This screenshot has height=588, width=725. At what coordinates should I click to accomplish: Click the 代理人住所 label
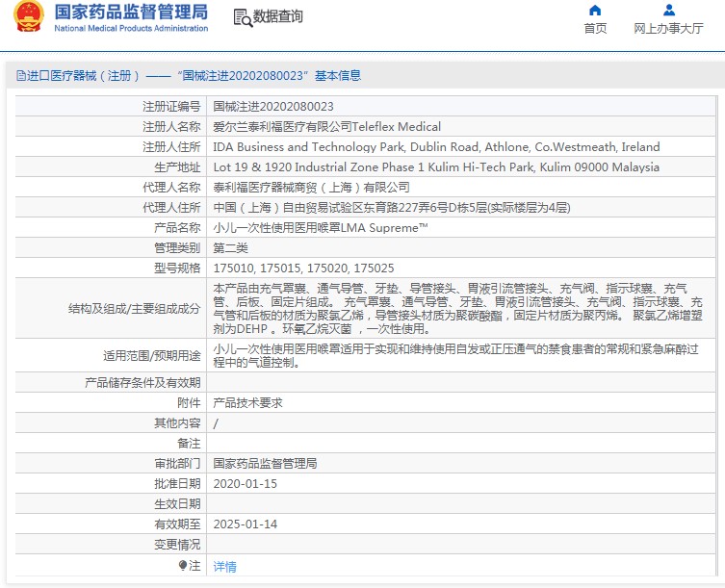click(171, 208)
